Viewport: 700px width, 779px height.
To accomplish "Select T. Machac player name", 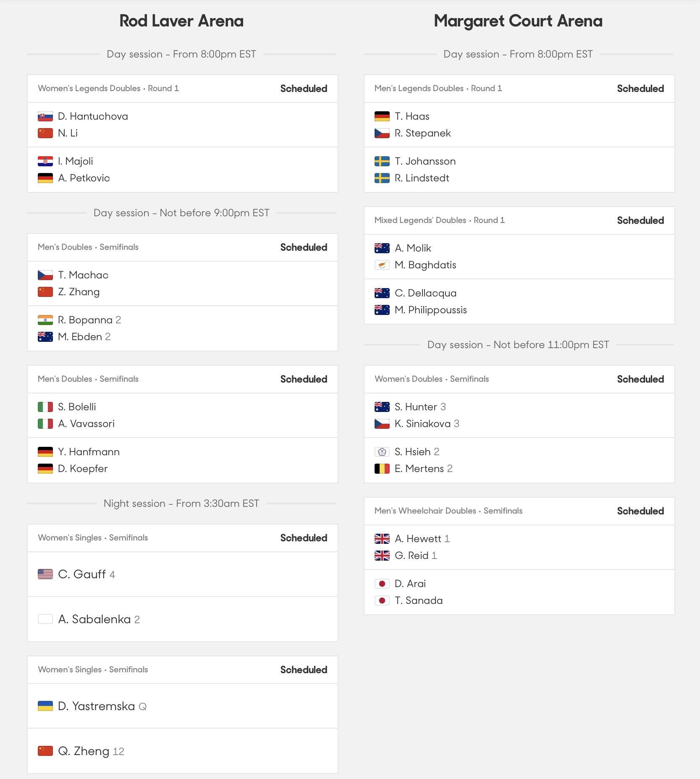I will pyautogui.click(x=83, y=275).
